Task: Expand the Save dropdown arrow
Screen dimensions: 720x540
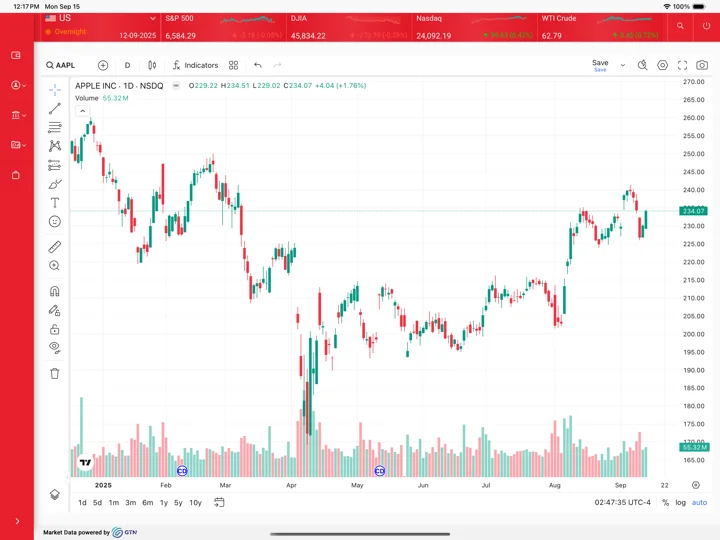Action: click(x=623, y=65)
